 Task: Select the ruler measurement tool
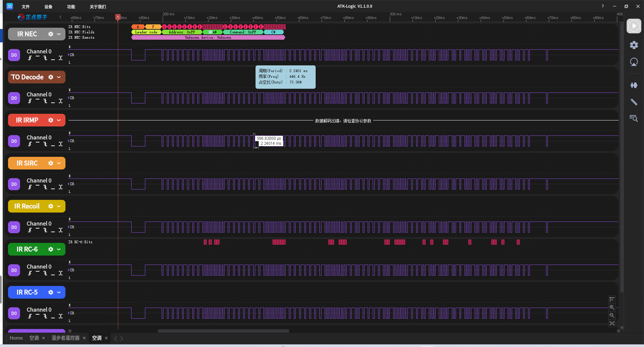pos(634,102)
